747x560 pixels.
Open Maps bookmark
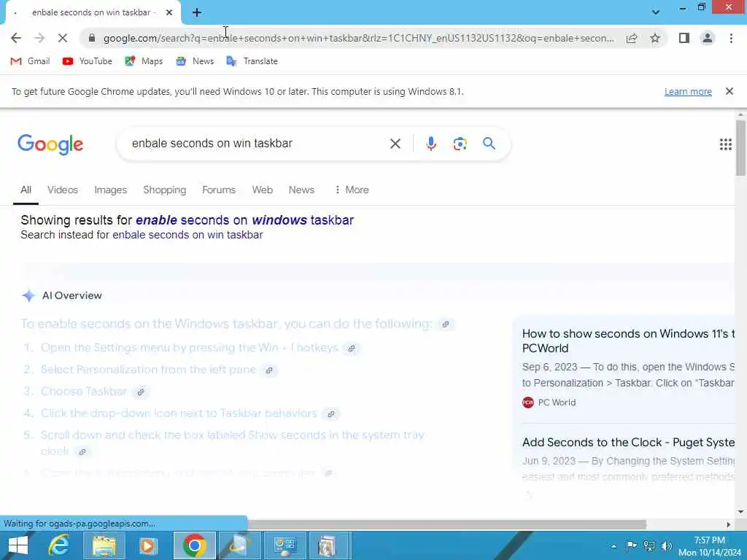144,61
